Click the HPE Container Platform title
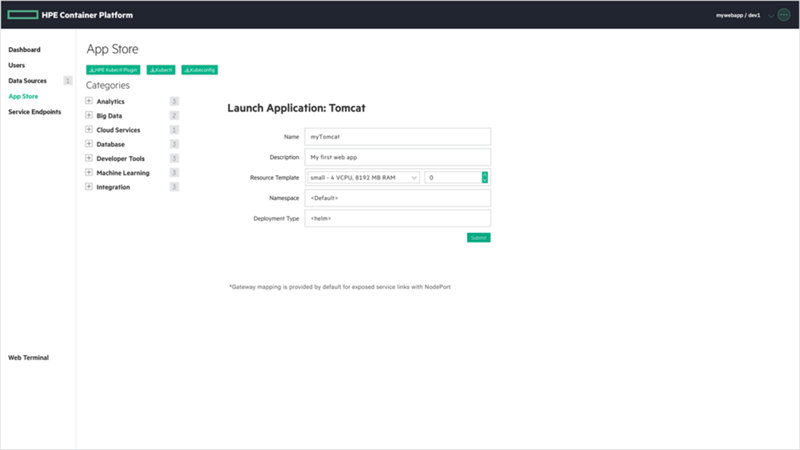 [x=87, y=15]
